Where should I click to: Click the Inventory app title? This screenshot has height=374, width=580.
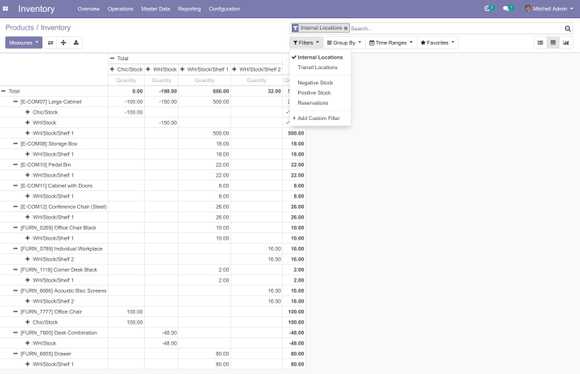pos(36,9)
